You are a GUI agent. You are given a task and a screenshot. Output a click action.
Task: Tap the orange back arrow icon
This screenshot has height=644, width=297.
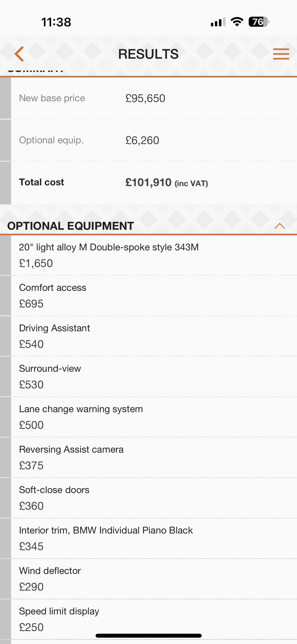19,54
